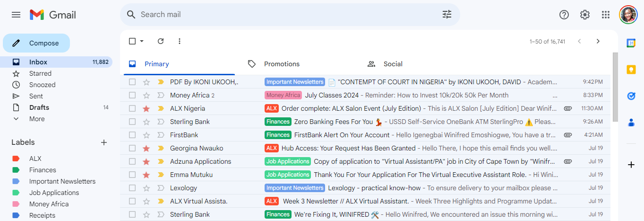
Task: Open the Important Newsletters label in sidebar
Action: (62, 181)
